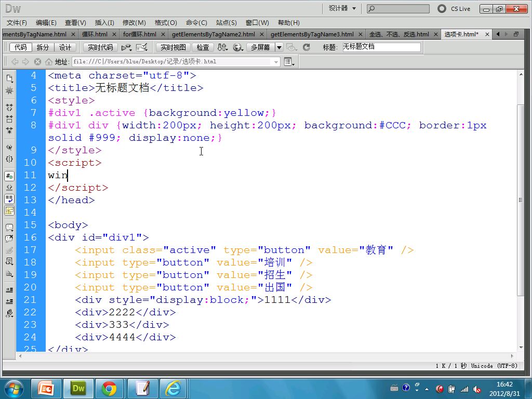
Task: Click Expand All code icon
Action: [9, 130]
